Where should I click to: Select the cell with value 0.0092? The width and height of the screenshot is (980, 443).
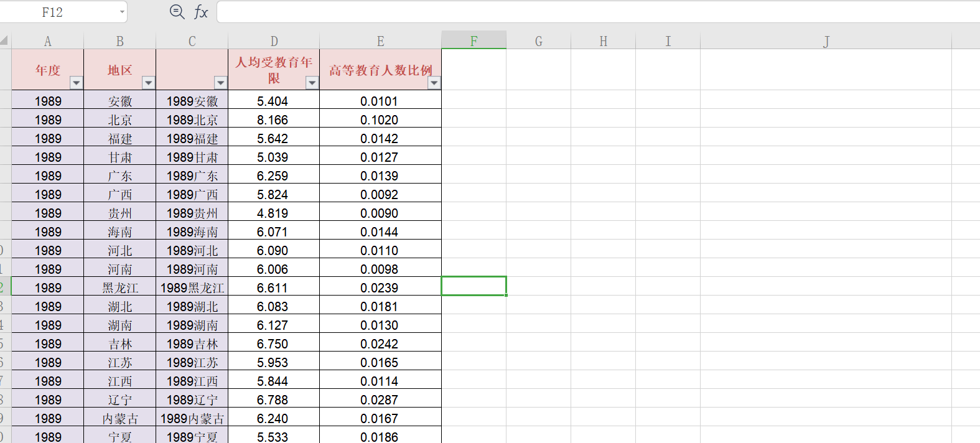[381, 194]
